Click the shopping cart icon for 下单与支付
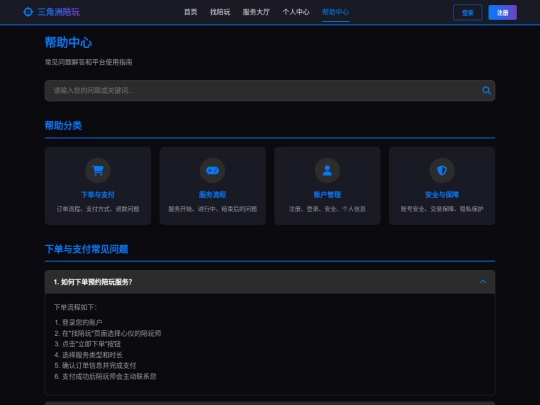The image size is (540, 405). [x=98, y=170]
